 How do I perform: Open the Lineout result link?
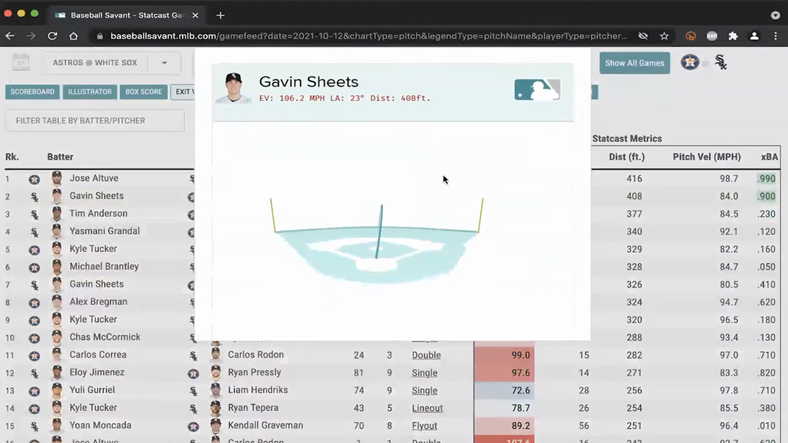pos(427,408)
